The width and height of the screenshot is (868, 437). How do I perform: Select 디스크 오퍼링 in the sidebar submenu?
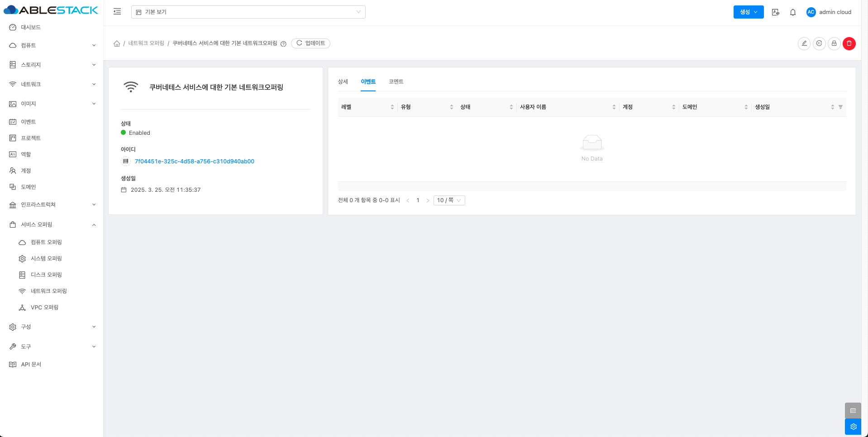(46, 275)
